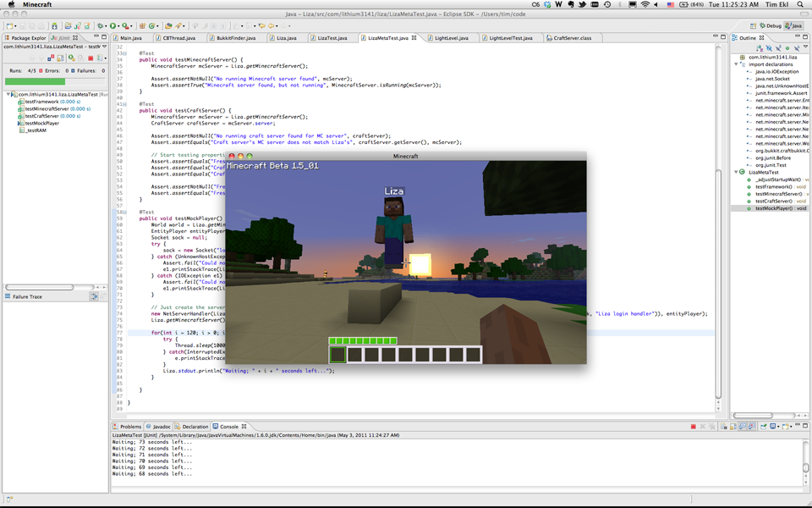812x508 pixels.
Task: Terminate console process with red square
Action: click(694, 427)
